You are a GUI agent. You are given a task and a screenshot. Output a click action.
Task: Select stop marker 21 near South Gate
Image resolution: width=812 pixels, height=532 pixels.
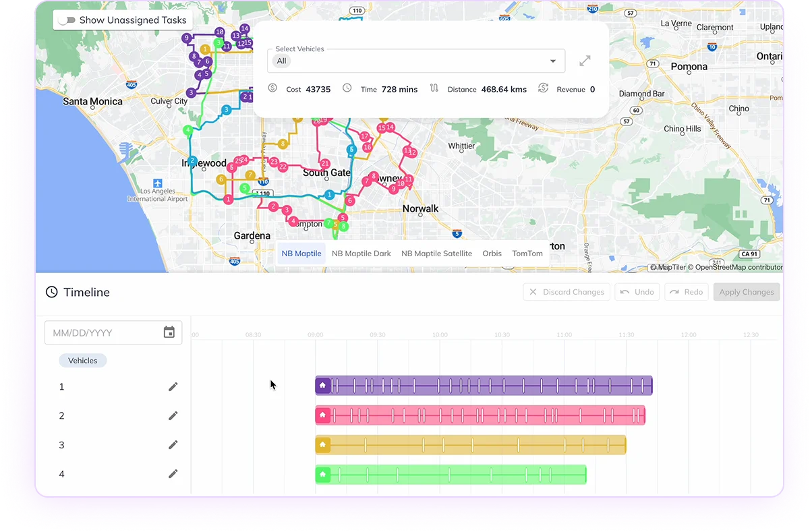[325, 164]
